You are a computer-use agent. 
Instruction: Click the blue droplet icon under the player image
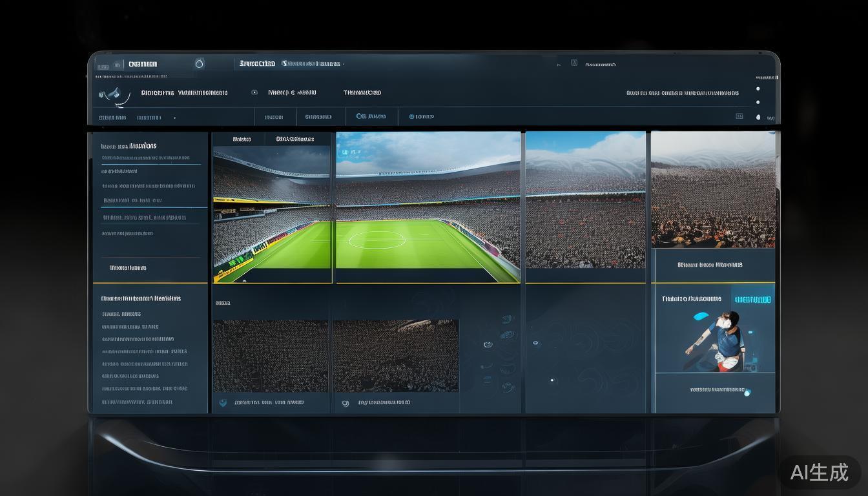(x=747, y=391)
